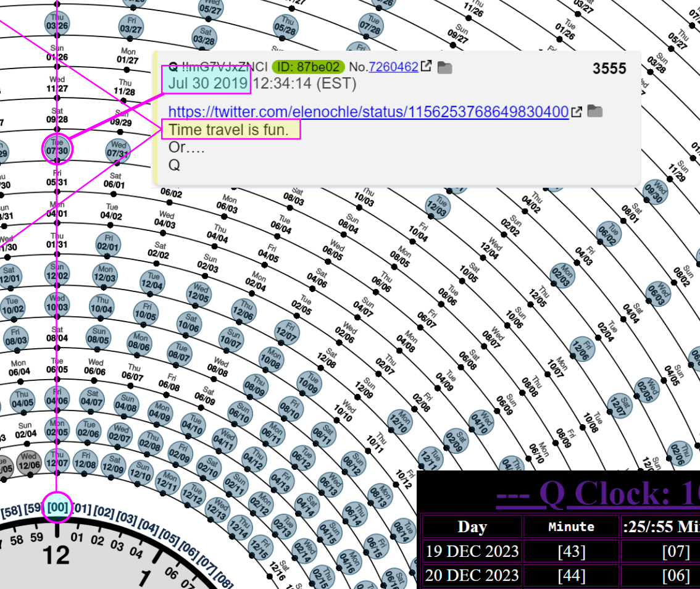Select the Mon 02/05 date node
Screen dimensions: 700x589
point(57,429)
